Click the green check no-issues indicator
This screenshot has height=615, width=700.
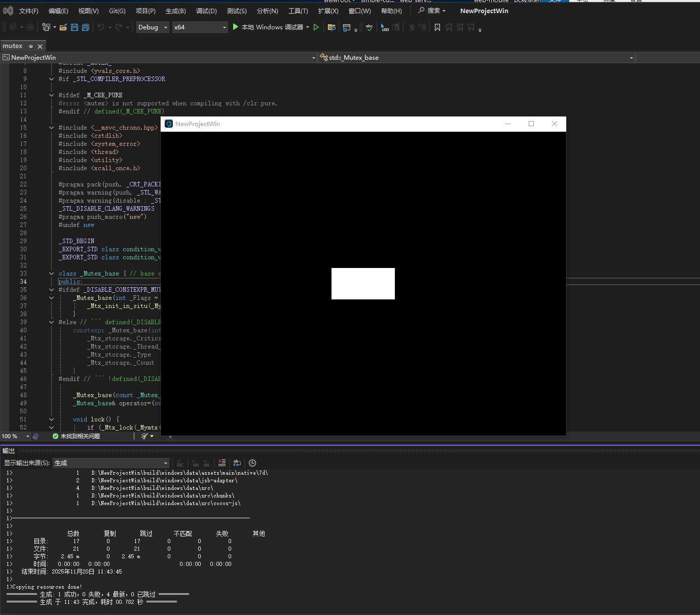(x=55, y=436)
